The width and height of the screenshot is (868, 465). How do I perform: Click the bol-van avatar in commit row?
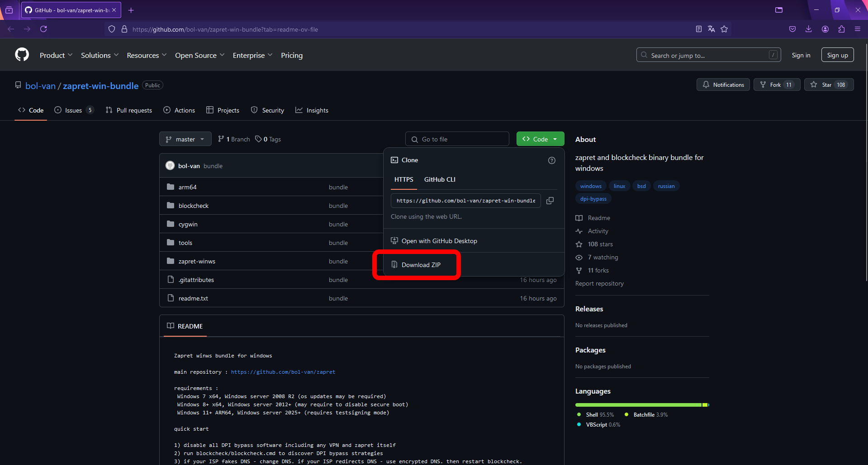pyautogui.click(x=170, y=165)
